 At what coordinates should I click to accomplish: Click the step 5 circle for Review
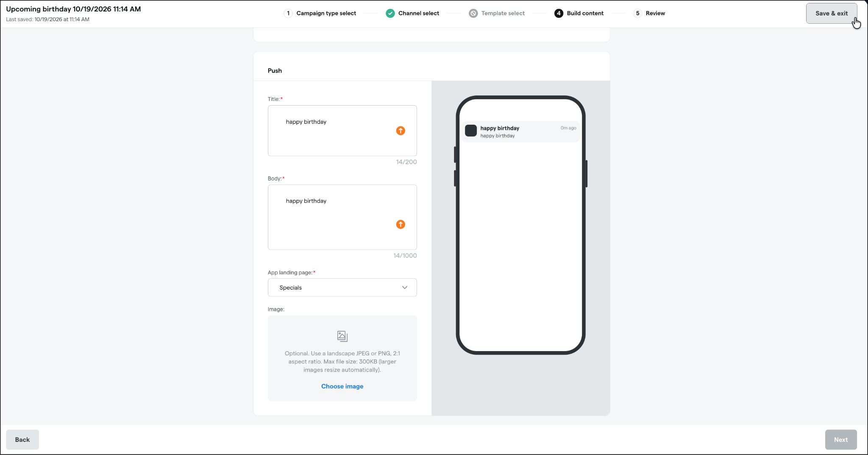click(x=637, y=13)
